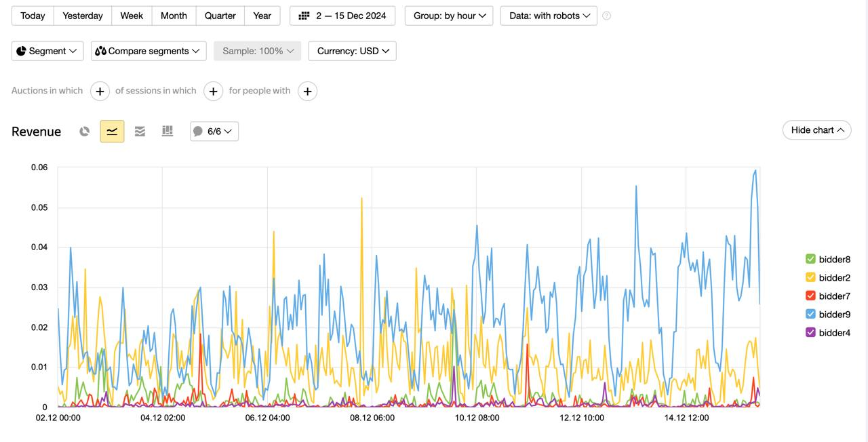Uncheck bidder8 in chart legend
The height and width of the screenshot is (442, 868).
click(x=810, y=259)
